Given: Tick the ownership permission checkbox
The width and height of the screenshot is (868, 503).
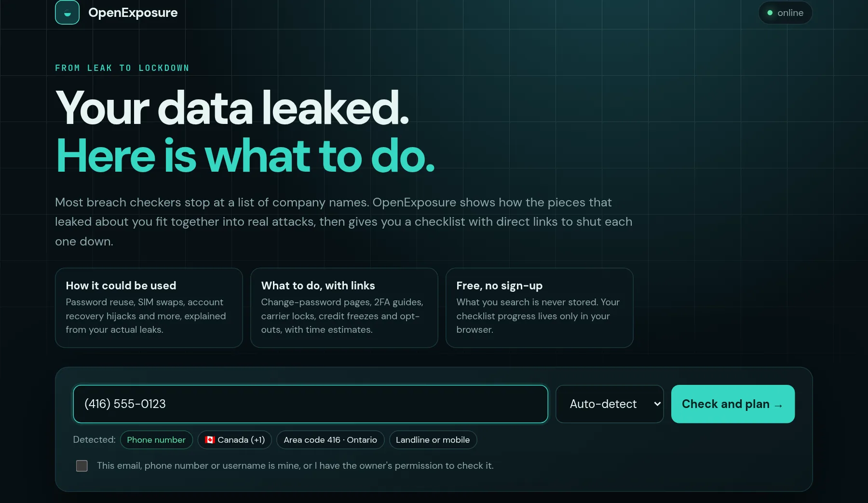Looking at the screenshot, I should coord(82,466).
